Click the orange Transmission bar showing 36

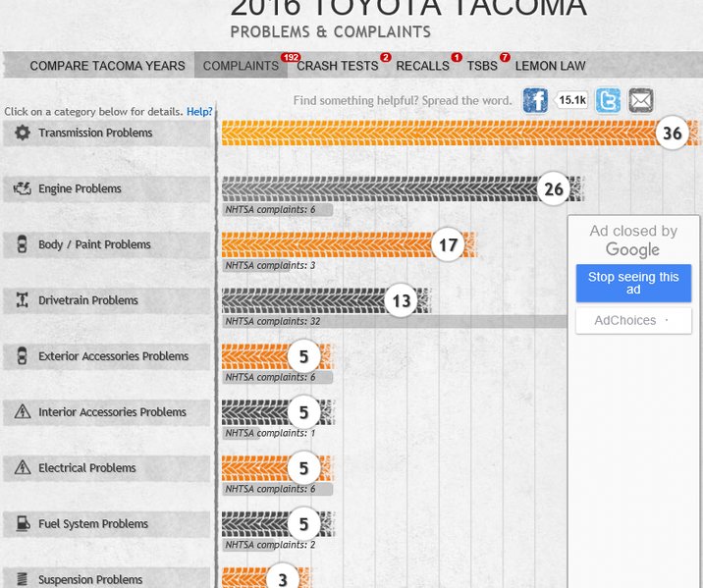pyautogui.click(x=460, y=133)
